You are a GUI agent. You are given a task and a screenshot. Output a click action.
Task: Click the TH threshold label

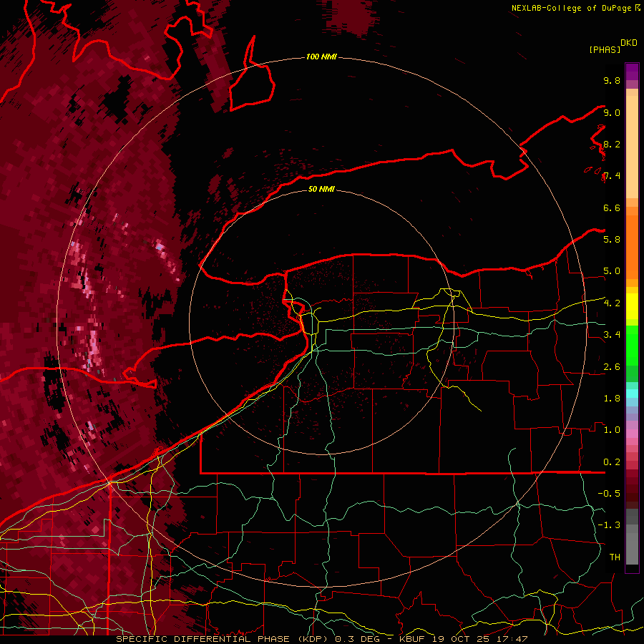click(615, 557)
